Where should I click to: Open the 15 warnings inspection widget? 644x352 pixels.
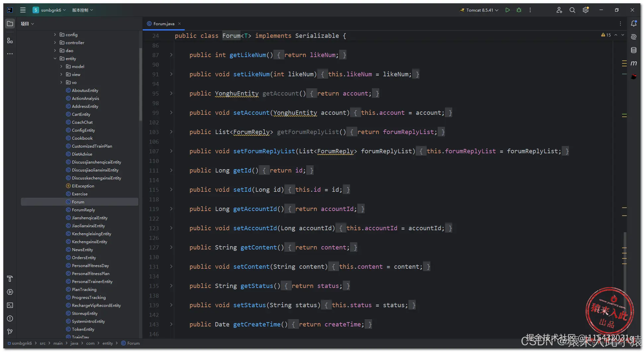(x=606, y=35)
